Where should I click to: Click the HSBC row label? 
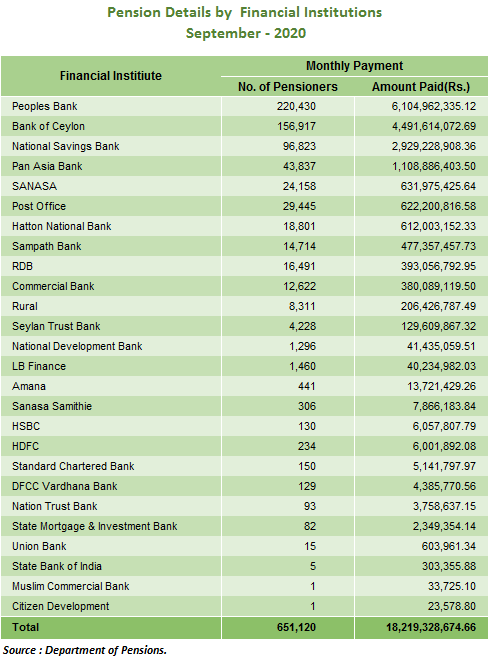point(26,426)
